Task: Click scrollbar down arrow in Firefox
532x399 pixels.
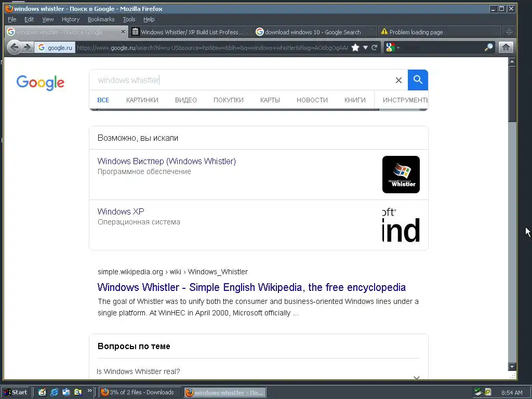Action: 512,367
